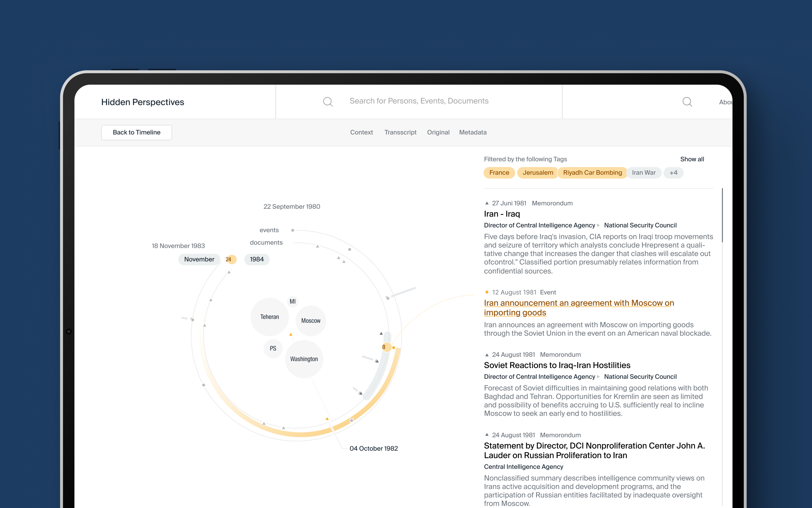Click Director of Central Intelligence Agency under Soviet Reactions
The height and width of the screenshot is (508, 812).
click(x=539, y=377)
